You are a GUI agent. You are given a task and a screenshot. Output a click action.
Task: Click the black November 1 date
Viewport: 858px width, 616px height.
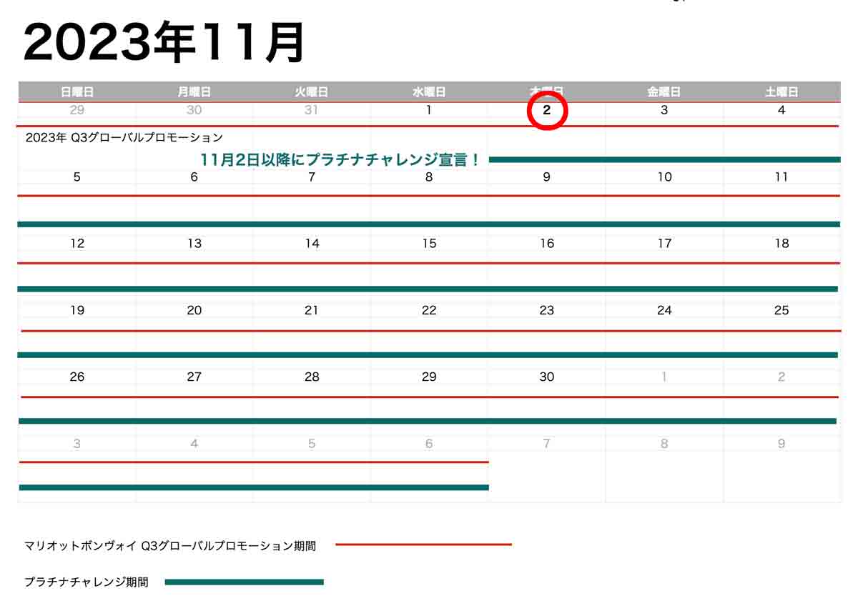[x=429, y=110]
